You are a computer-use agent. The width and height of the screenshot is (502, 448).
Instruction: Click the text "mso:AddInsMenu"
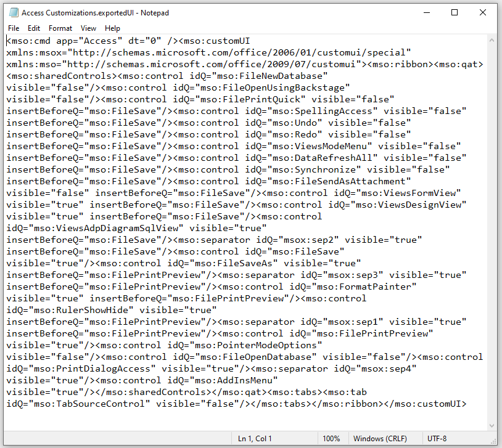(x=233, y=380)
